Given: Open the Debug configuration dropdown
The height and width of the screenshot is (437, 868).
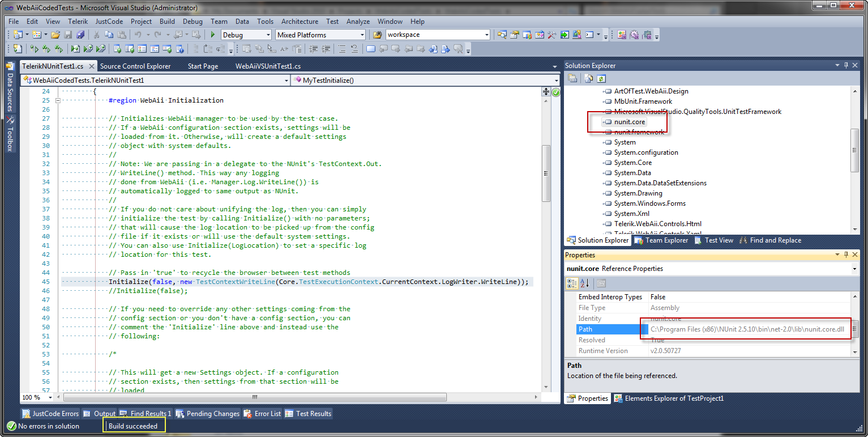Looking at the screenshot, I should coord(268,35).
